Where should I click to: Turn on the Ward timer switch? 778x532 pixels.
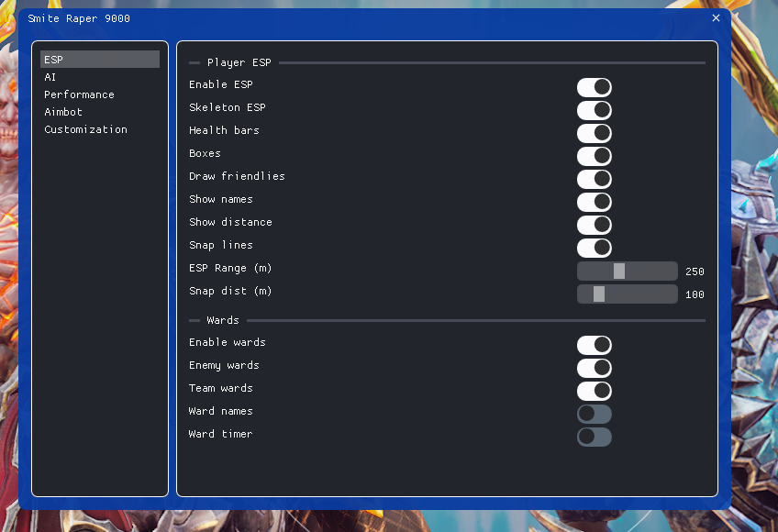pyautogui.click(x=594, y=437)
